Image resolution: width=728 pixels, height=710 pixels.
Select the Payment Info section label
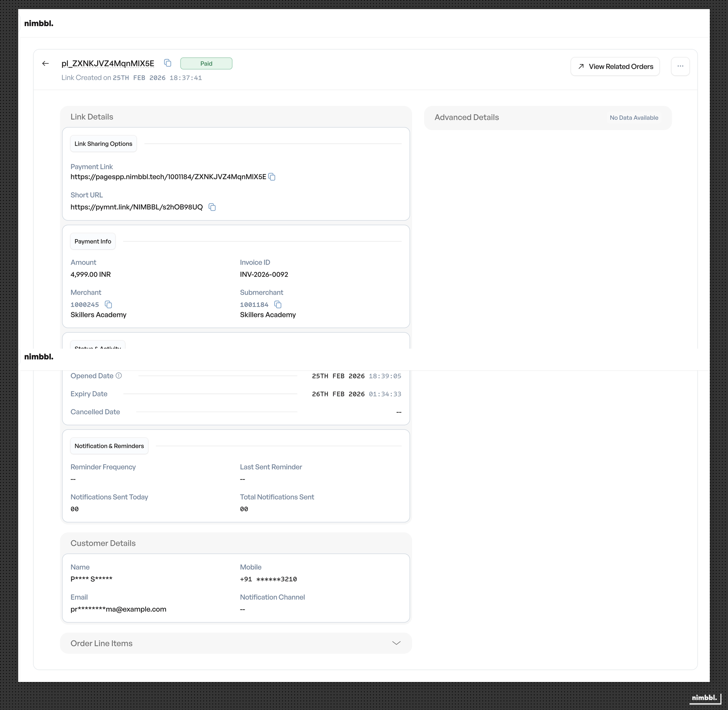93,241
